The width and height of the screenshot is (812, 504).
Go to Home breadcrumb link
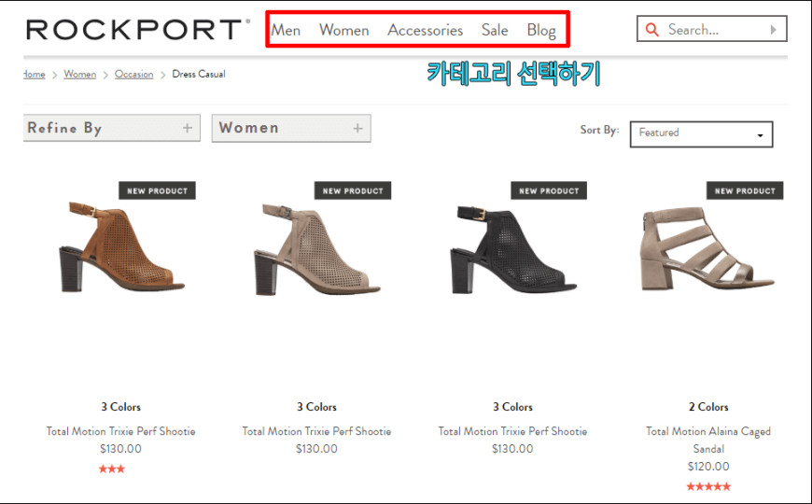(35, 74)
